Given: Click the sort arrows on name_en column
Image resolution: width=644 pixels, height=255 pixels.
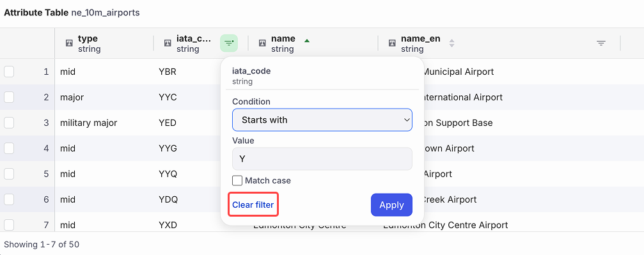Looking at the screenshot, I should pyautogui.click(x=452, y=43).
